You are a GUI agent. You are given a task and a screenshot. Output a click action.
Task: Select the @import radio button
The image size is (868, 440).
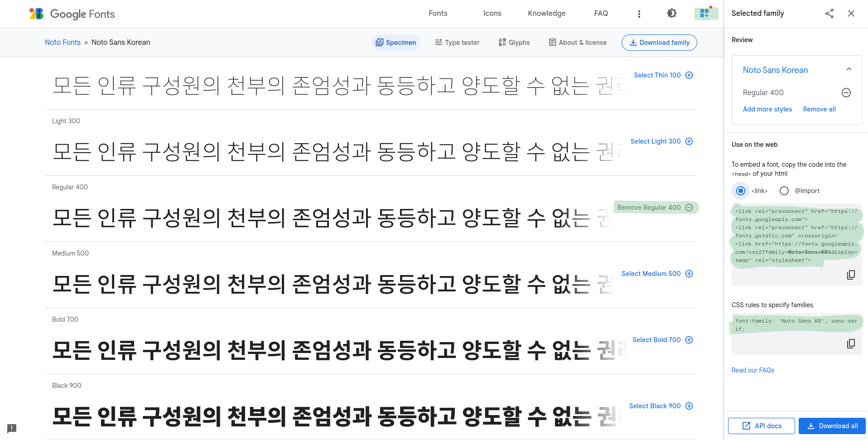784,191
